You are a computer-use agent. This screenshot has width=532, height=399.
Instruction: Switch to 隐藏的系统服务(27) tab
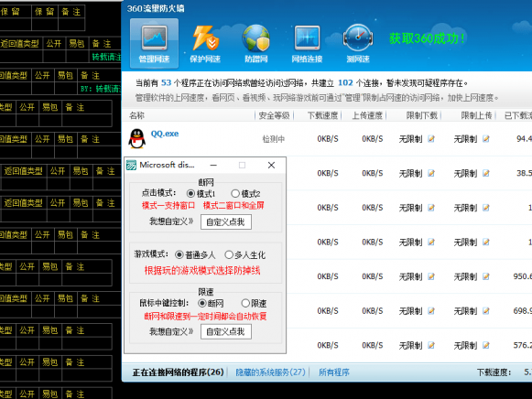coord(271,372)
